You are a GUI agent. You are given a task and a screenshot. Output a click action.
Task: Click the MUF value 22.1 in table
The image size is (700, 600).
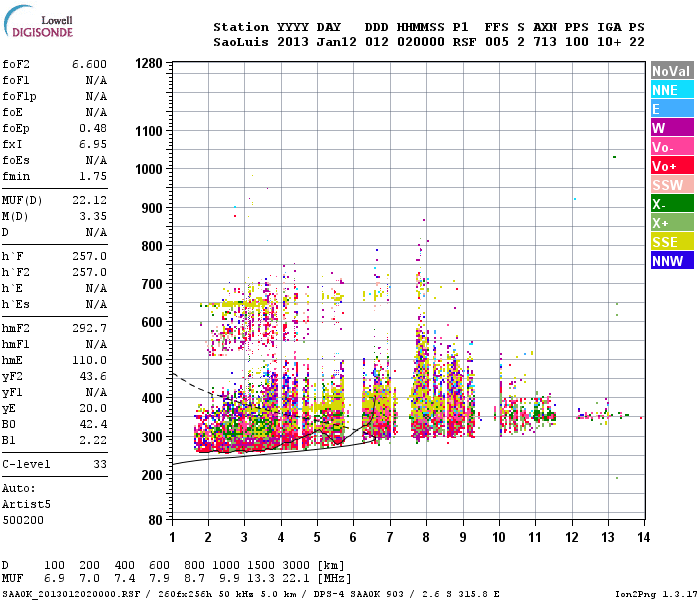pos(296,579)
